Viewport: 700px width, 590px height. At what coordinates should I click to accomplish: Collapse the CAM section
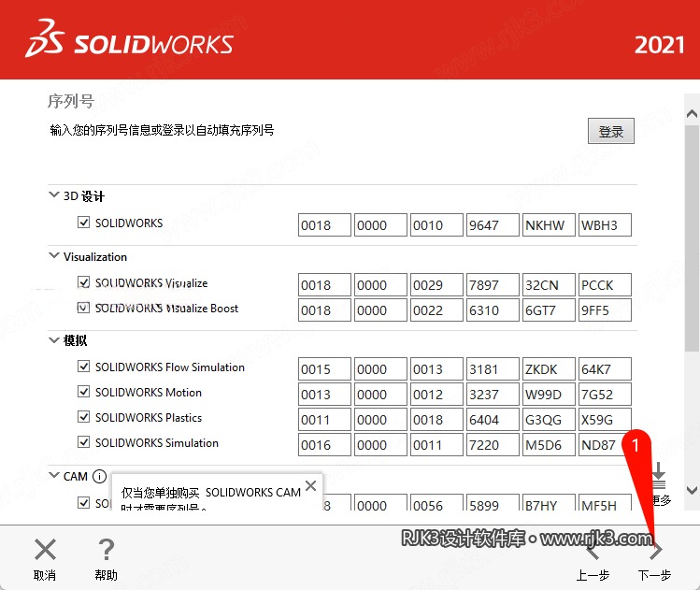click(x=53, y=475)
